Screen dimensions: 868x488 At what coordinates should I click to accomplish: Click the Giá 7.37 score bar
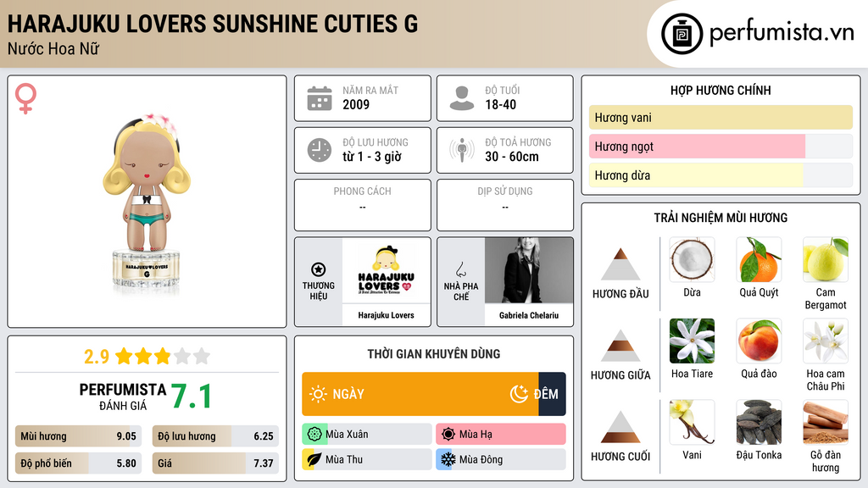215,463
